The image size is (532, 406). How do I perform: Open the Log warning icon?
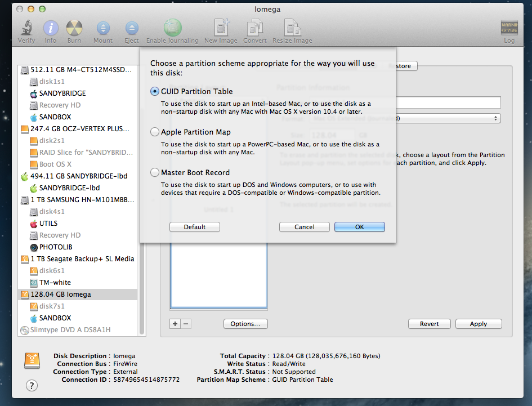pyautogui.click(x=509, y=28)
